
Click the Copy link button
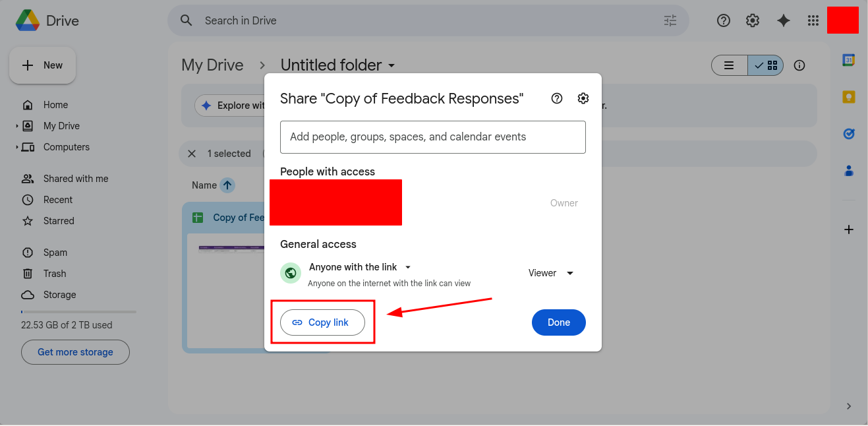coord(322,322)
